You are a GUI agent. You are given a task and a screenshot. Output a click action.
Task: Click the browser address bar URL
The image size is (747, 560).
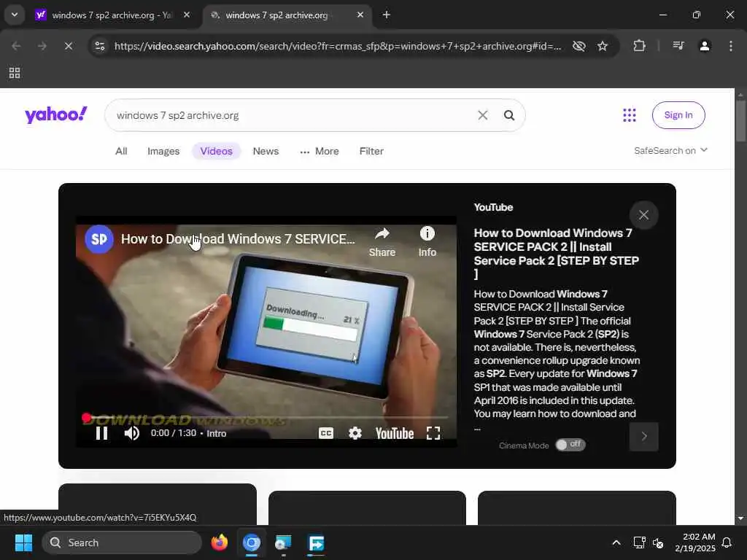(338, 46)
